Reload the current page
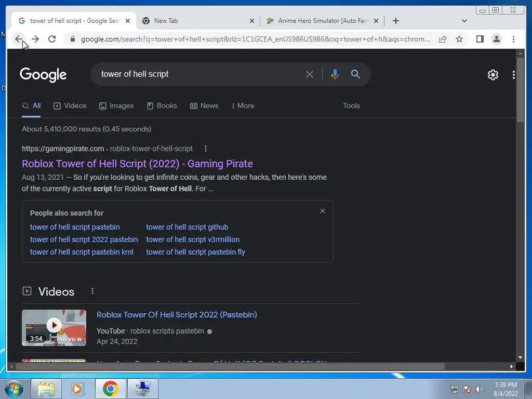 pyautogui.click(x=52, y=39)
